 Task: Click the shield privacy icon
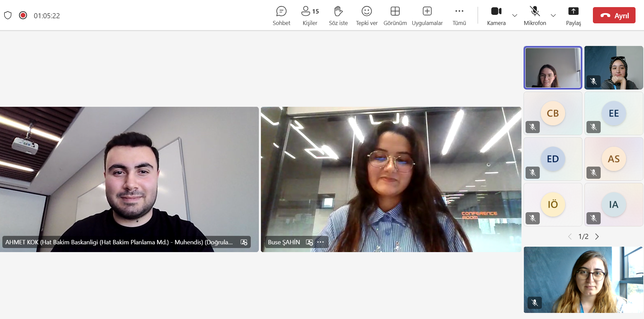tap(8, 15)
